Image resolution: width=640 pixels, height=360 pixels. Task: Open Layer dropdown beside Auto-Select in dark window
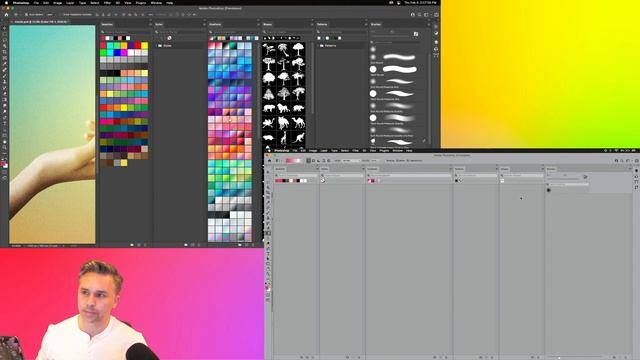[x=51, y=14]
